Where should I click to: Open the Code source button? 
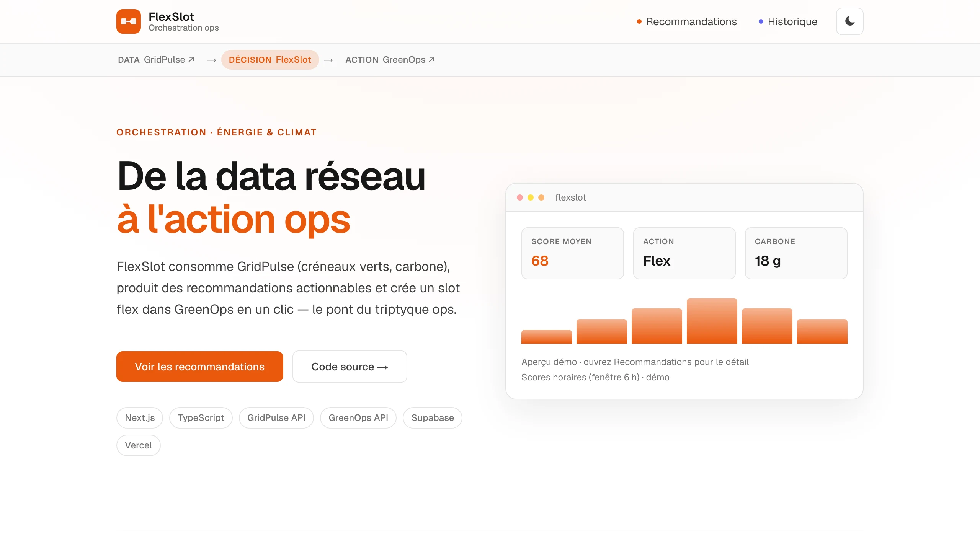pyautogui.click(x=350, y=367)
